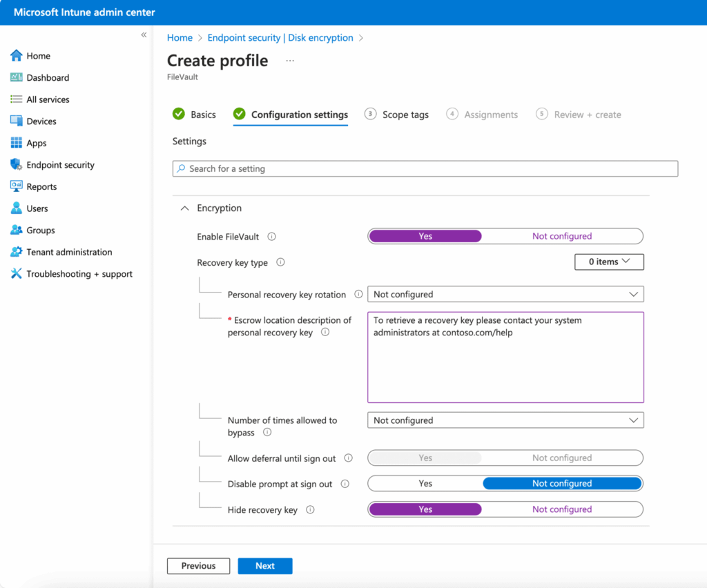Open Endpoint security | Disk encryption breadcrumb
This screenshot has height=588, width=707.
pyautogui.click(x=280, y=38)
